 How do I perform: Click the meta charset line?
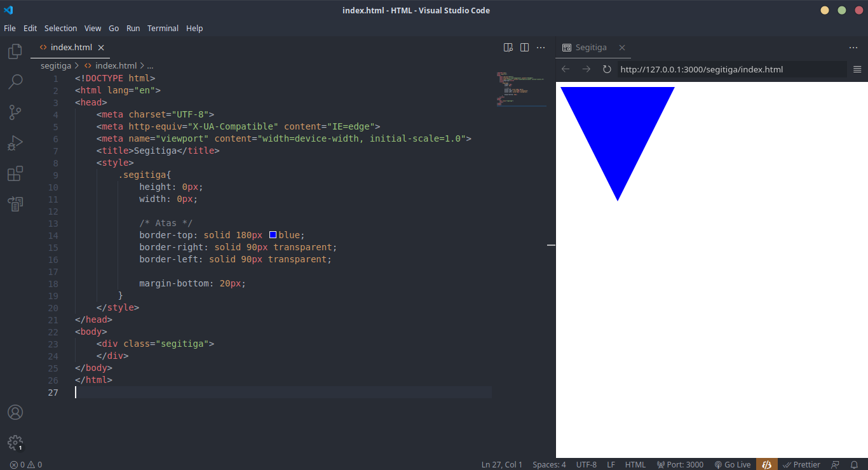(155, 114)
